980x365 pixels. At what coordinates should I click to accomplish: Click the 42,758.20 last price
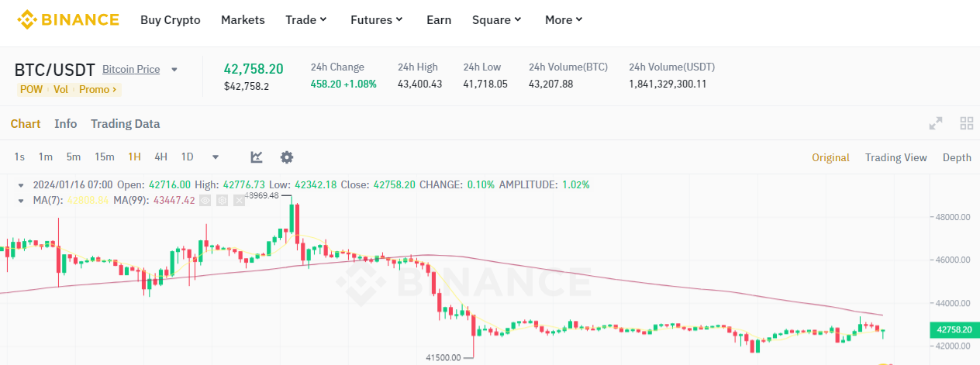point(254,68)
